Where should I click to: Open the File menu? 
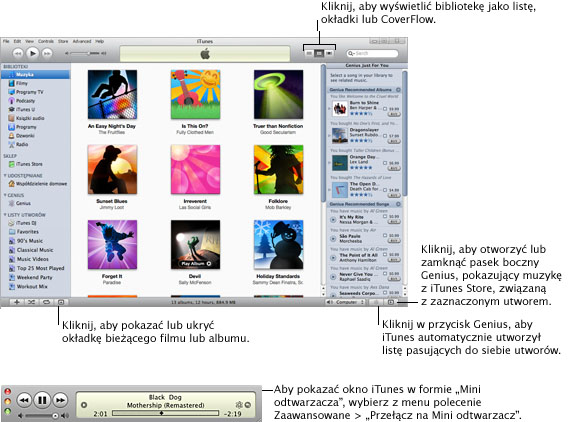click(x=6, y=41)
